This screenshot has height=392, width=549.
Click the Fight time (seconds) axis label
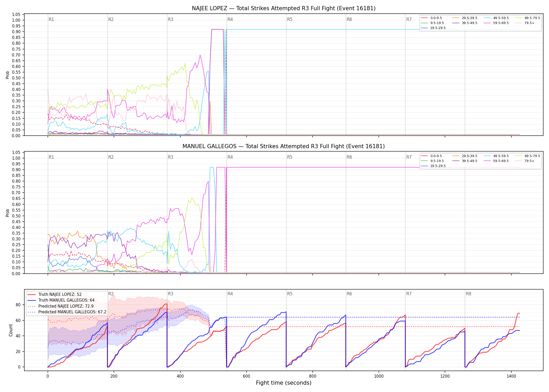pos(284,383)
